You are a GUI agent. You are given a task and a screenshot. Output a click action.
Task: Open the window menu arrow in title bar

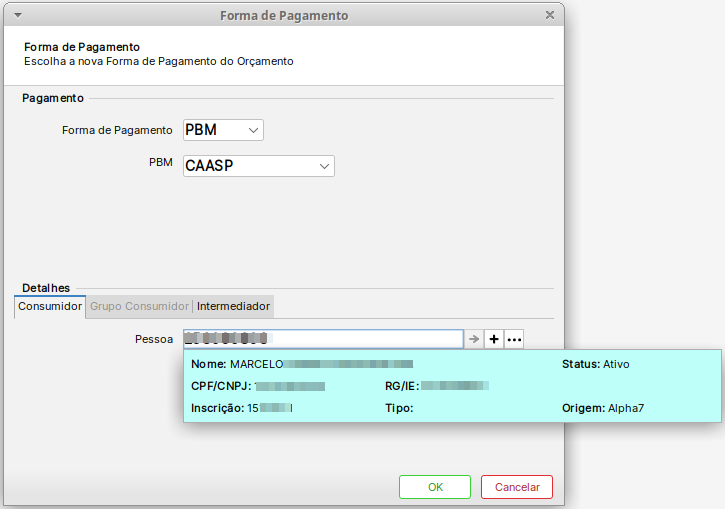click(19, 16)
